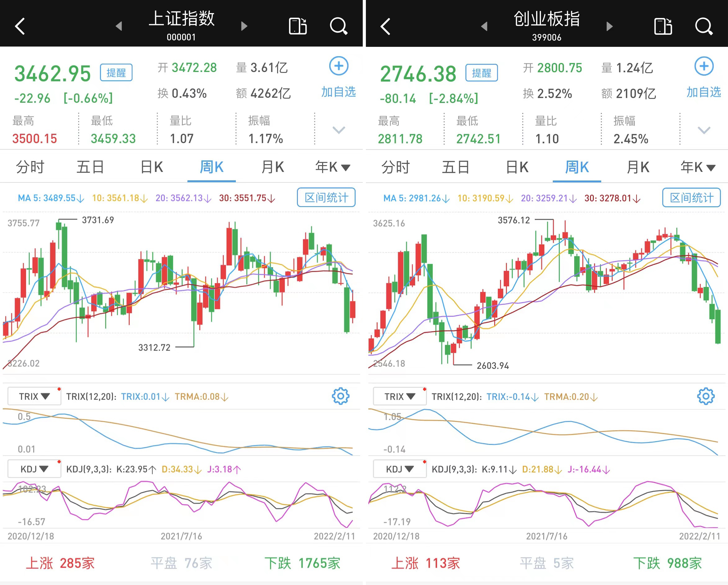Toggle 提醒 alert for 上证指数
Screen dimensions: 728x585
click(116, 73)
